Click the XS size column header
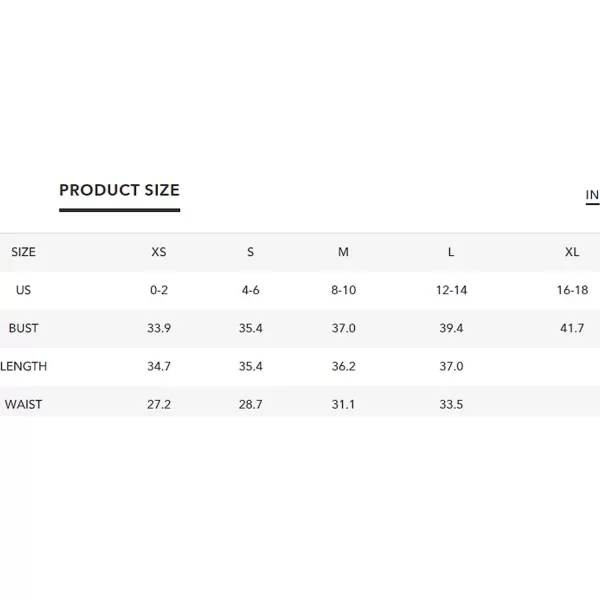Viewport: 600px width, 600px height. tap(159, 252)
